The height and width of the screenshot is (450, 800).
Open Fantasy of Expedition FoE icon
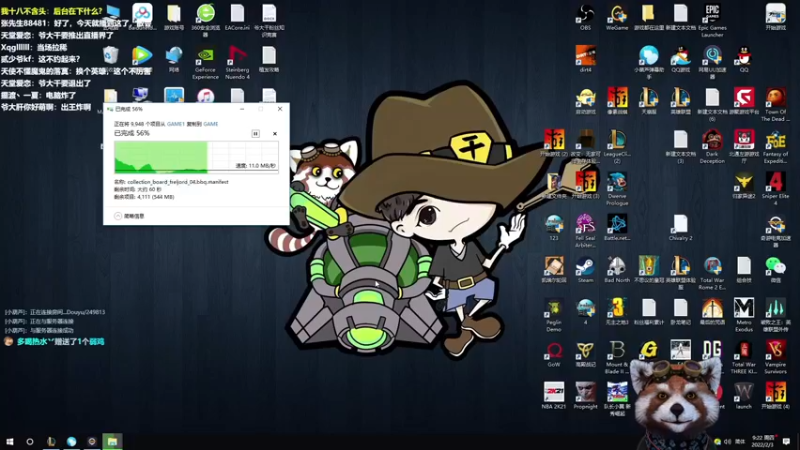point(776,140)
